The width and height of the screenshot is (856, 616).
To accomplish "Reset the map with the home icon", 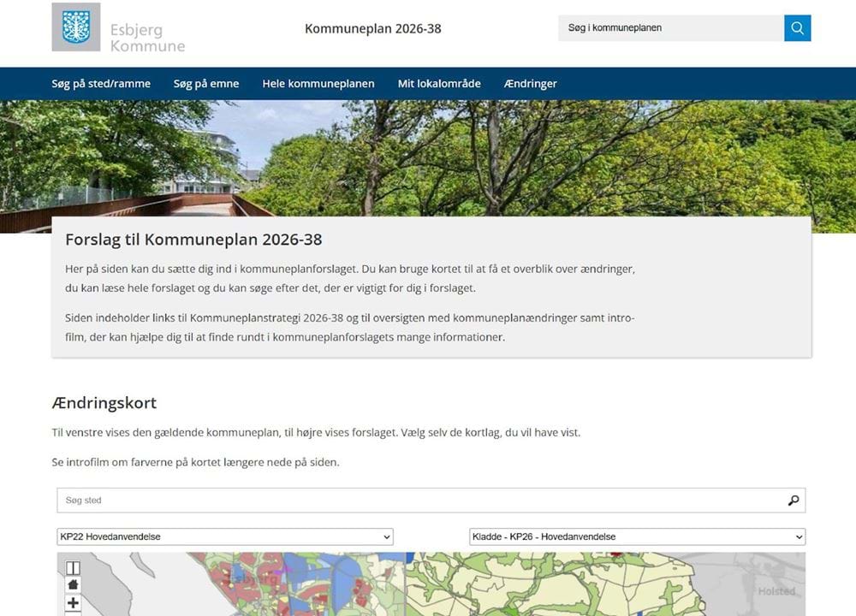I will pos(73,585).
